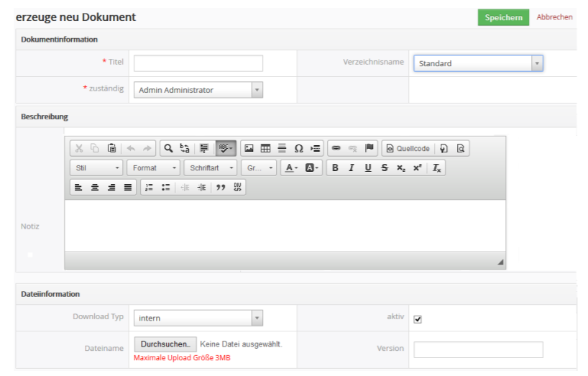Open the text color picker
The width and height of the screenshot is (588, 376).
[x=291, y=168]
